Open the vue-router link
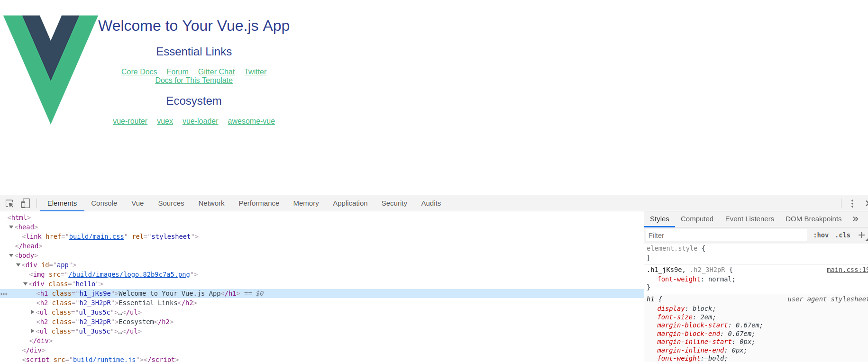This screenshot has width=868, height=362. point(130,121)
